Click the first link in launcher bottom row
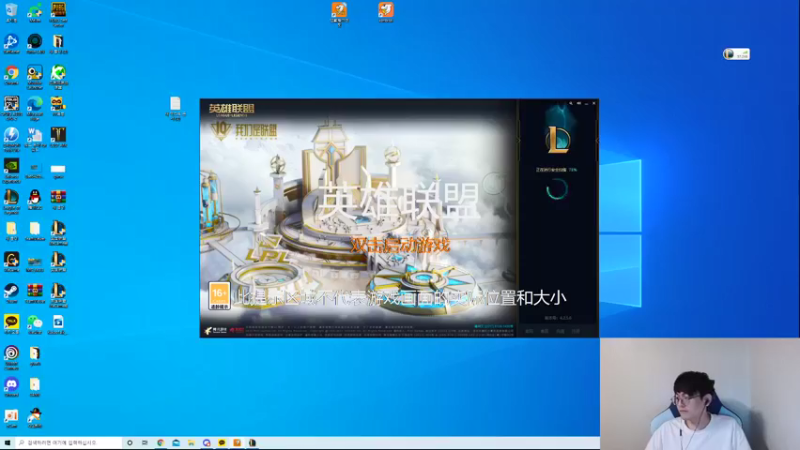This screenshot has height=450, width=800. 529,331
